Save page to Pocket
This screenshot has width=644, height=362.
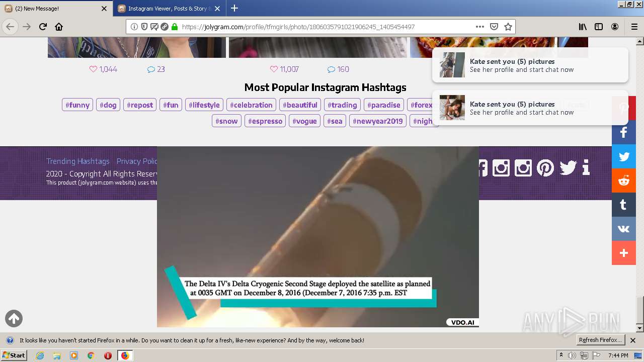494,27
